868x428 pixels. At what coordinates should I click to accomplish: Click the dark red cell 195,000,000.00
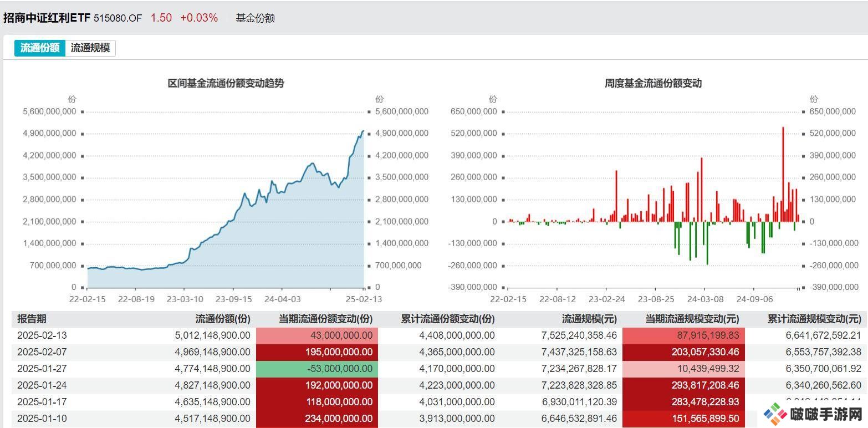point(317,352)
